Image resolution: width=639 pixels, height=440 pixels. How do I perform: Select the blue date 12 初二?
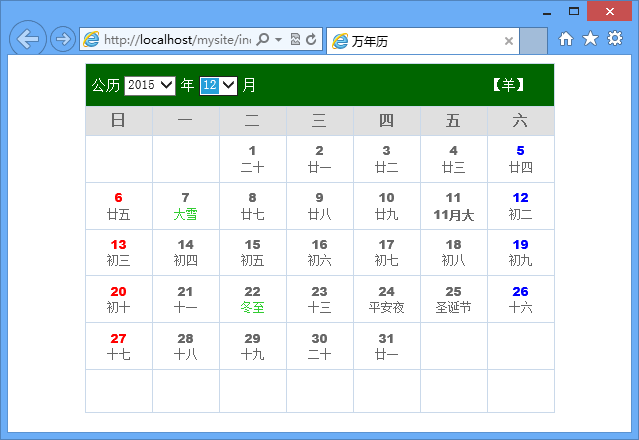(520, 206)
